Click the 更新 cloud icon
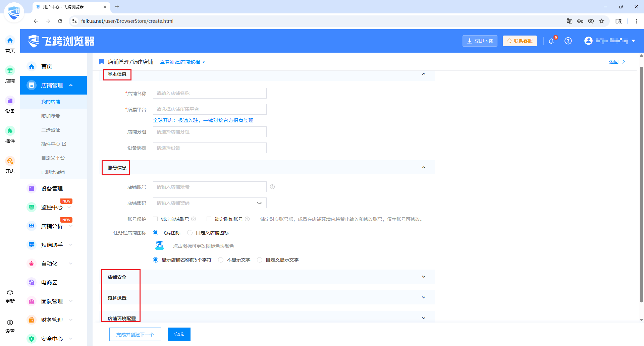The width and height of the screenshot is (644, 346). pos(10,293)
